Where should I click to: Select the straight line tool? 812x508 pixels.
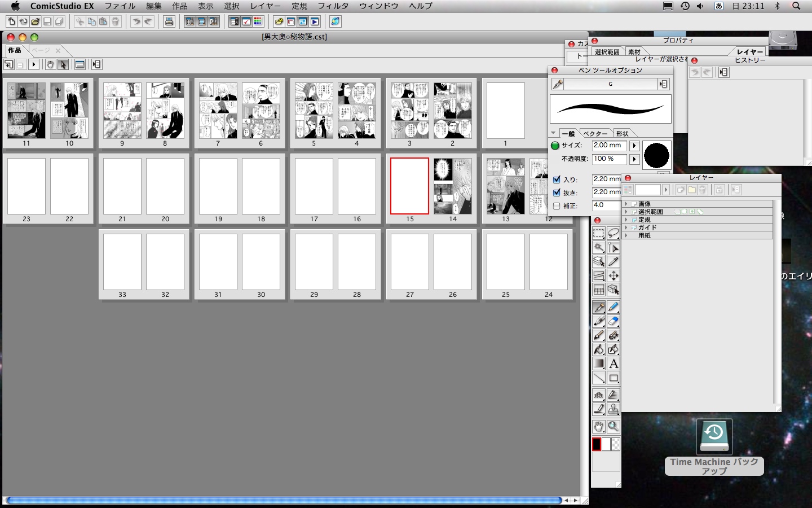point(599,378)
